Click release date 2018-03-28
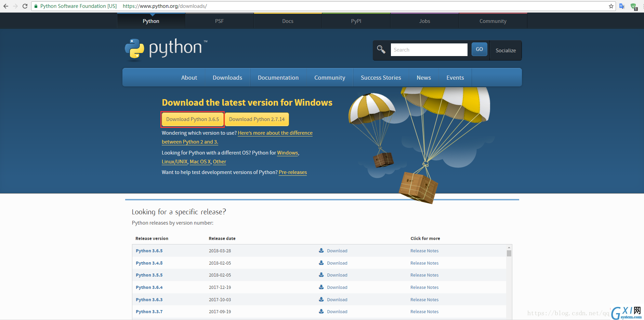Viewport: 644px width, 320px height. (220, 251)
